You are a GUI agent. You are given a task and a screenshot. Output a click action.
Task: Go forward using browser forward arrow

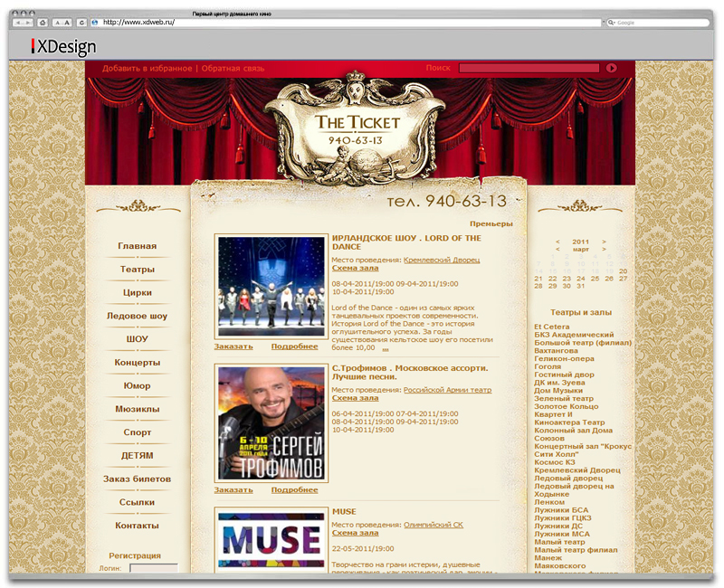(x=28, y=23)
